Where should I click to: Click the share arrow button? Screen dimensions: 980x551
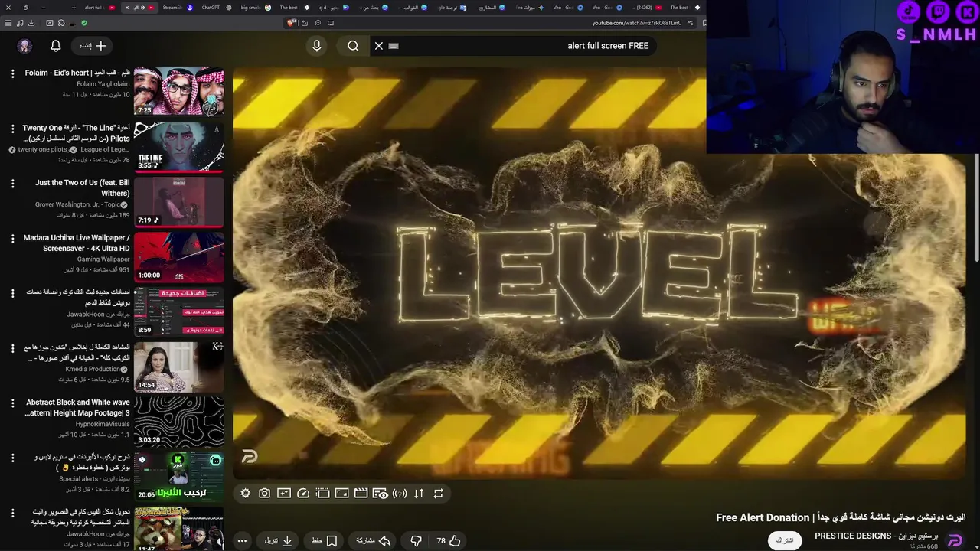click(373, 540)
